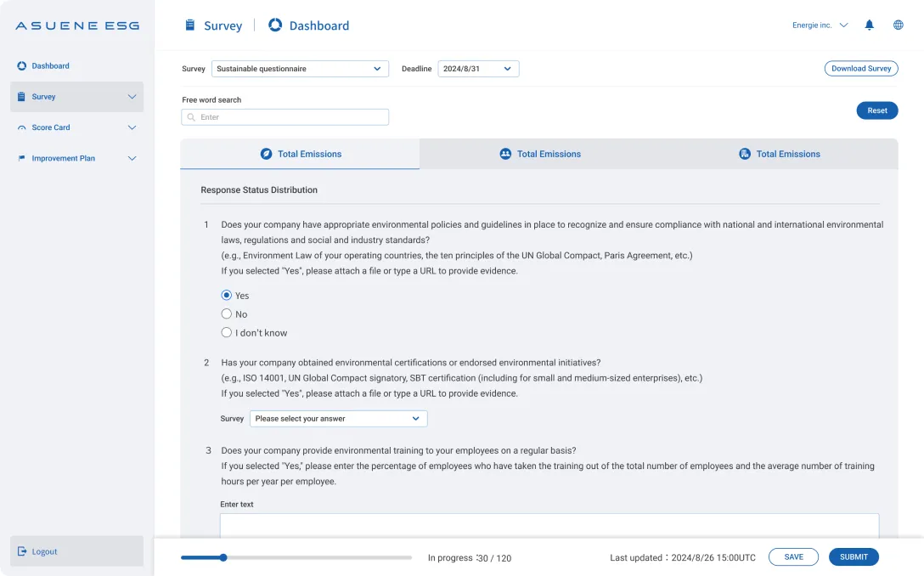
Task: Click the notification bell icon
Action: [x=869, y=25]
